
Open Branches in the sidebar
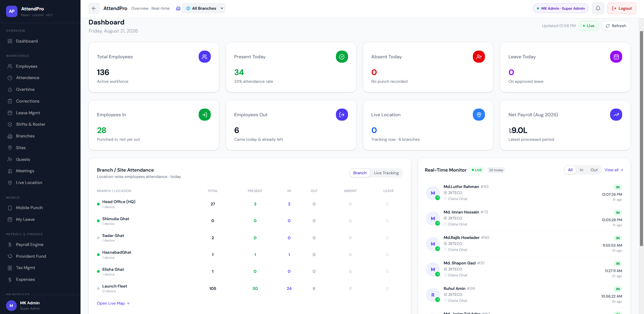point(40,136)
